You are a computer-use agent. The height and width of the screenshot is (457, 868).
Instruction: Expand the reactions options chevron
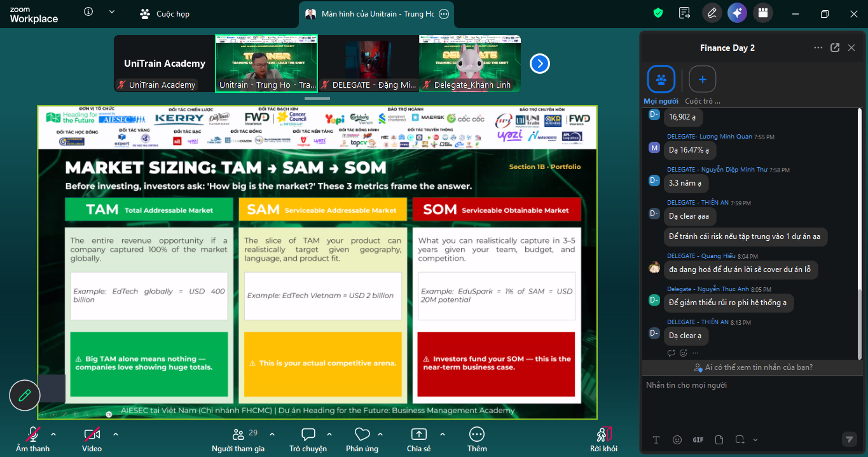[380, 434]
